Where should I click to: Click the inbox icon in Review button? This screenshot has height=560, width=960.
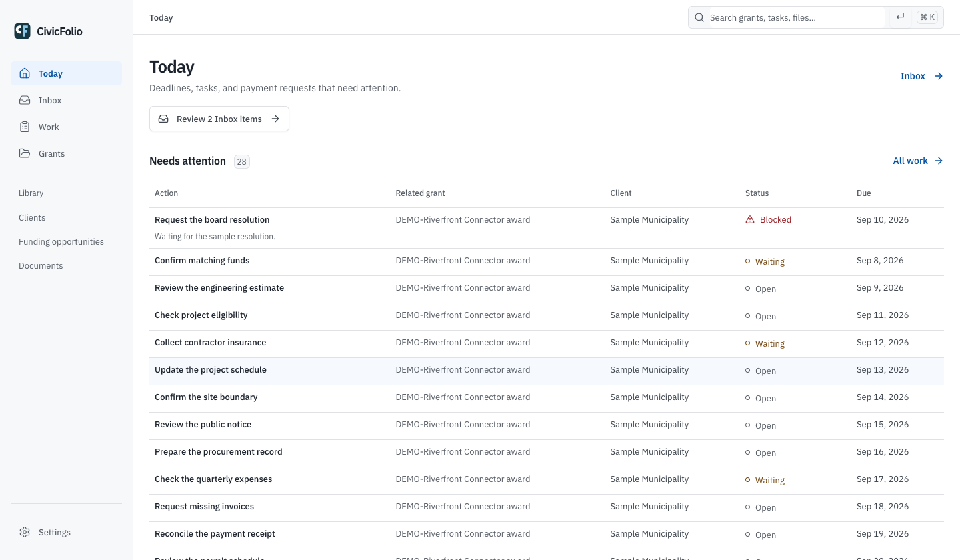click(x=163, y=119)
